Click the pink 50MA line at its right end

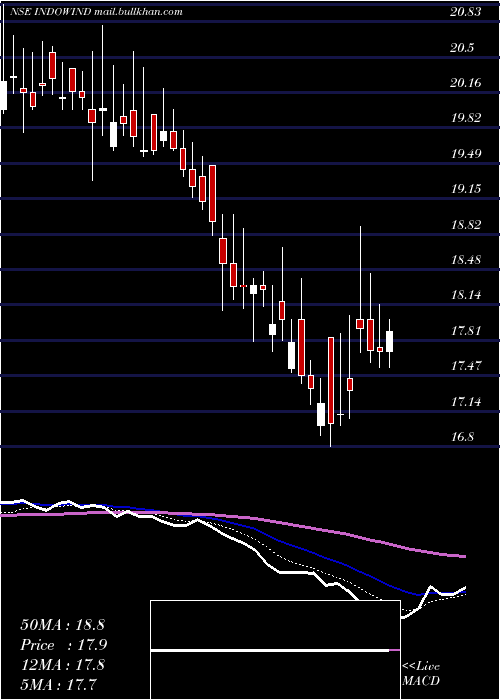(463, 556)
